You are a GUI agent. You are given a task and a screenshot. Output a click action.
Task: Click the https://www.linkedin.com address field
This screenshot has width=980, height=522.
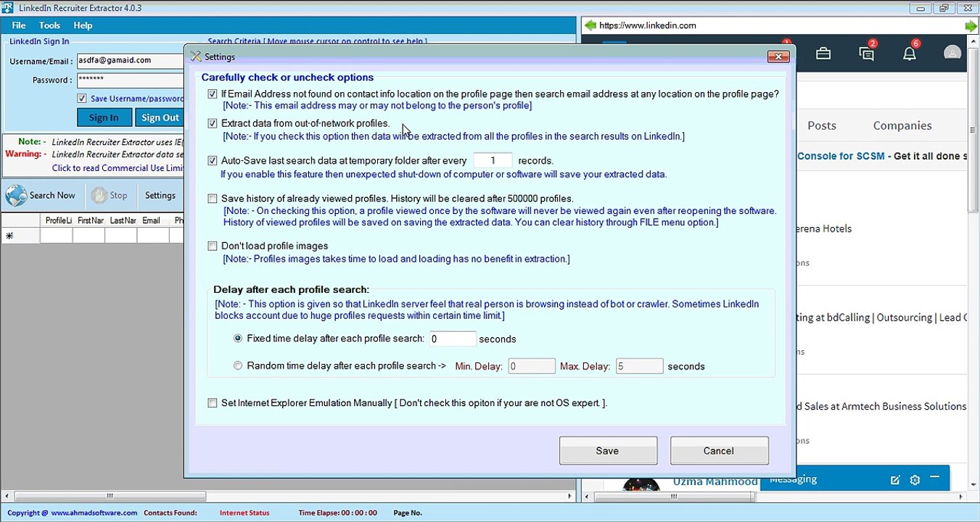780,25
